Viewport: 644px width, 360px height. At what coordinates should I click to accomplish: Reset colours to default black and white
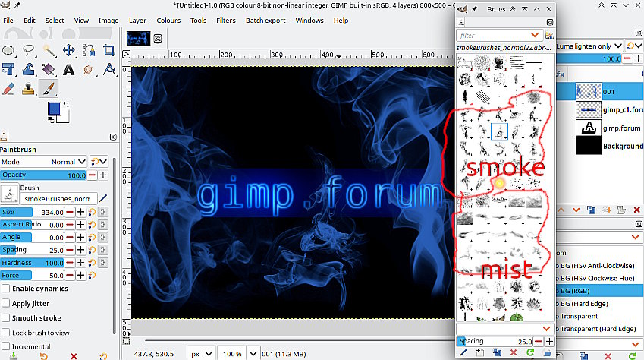point(51,119)
